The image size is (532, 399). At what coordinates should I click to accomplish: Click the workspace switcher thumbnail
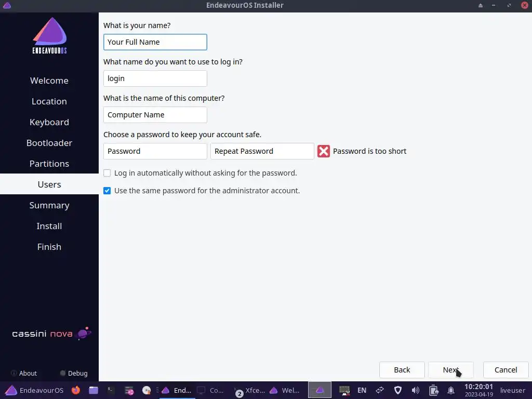(x=320, y=390)
